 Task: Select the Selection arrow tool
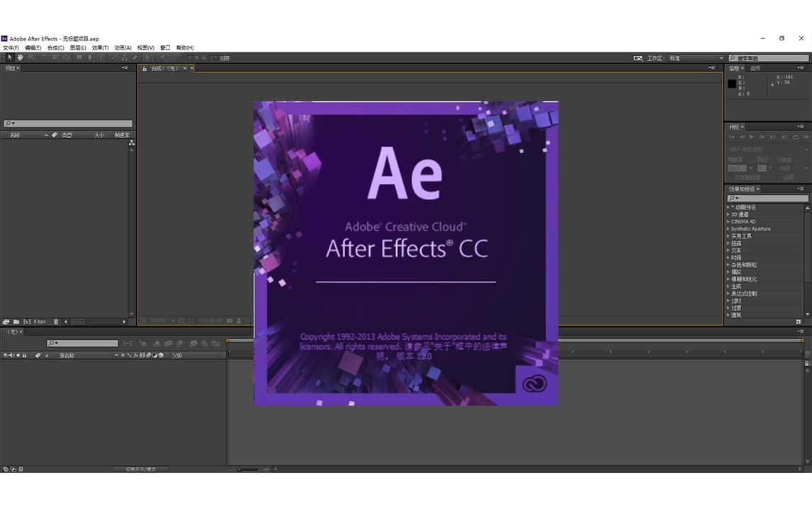pos(10,57)
